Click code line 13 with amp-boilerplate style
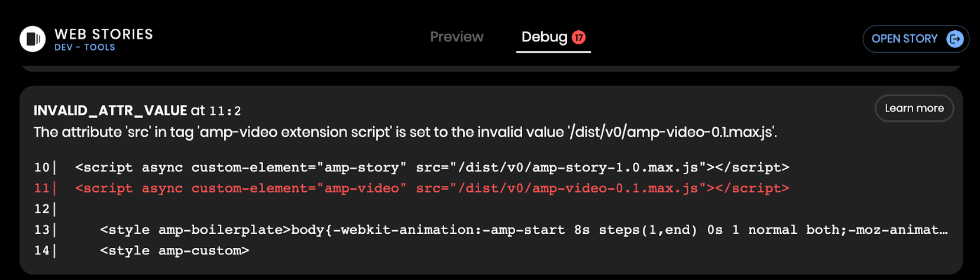The width and height of the screenshot is (980, 280). 523,230
